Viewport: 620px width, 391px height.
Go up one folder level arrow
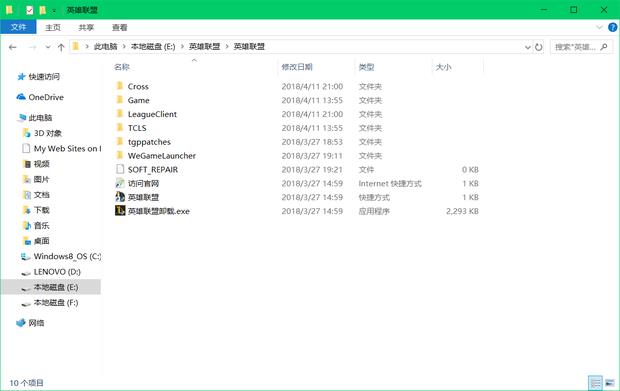[x=61, y=47]
